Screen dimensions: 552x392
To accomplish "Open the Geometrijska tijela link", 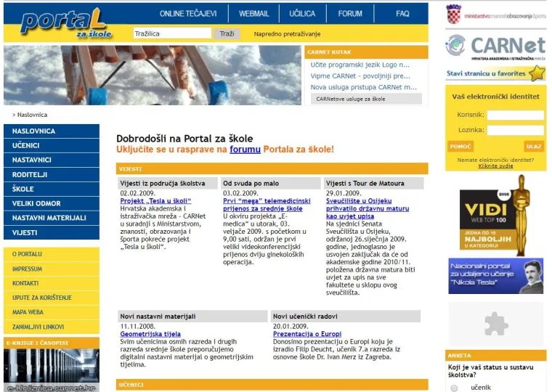I will (150, 334).
